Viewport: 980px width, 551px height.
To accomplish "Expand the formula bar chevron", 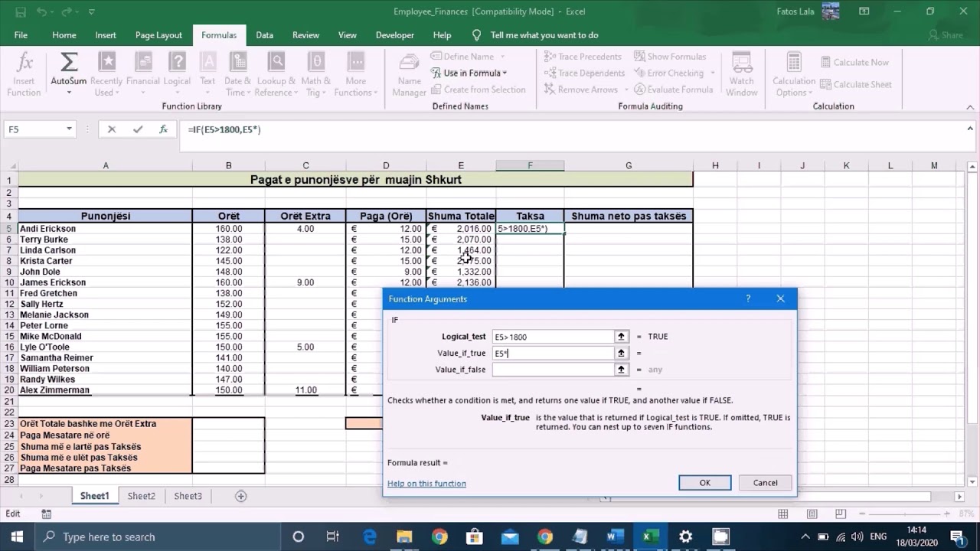I will click(x=971, y=129).
